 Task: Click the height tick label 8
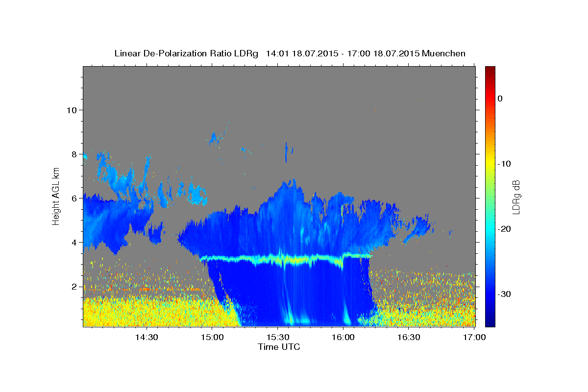(74, 154)
